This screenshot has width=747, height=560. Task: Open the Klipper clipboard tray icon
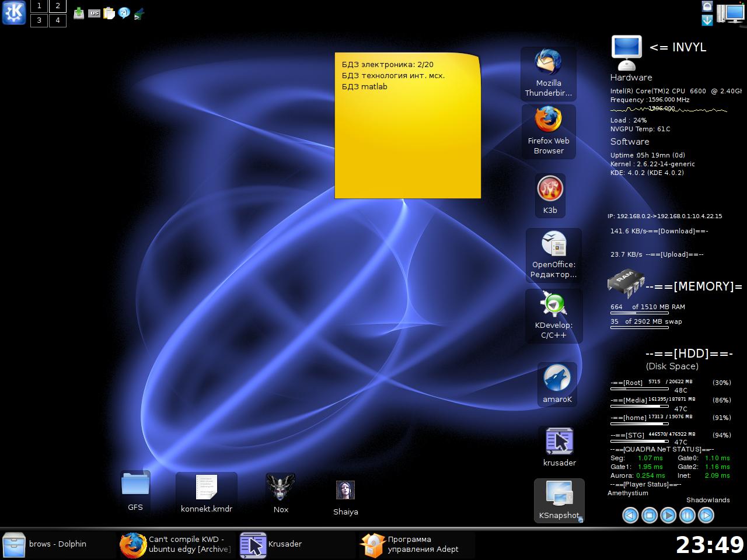[109, 13]
